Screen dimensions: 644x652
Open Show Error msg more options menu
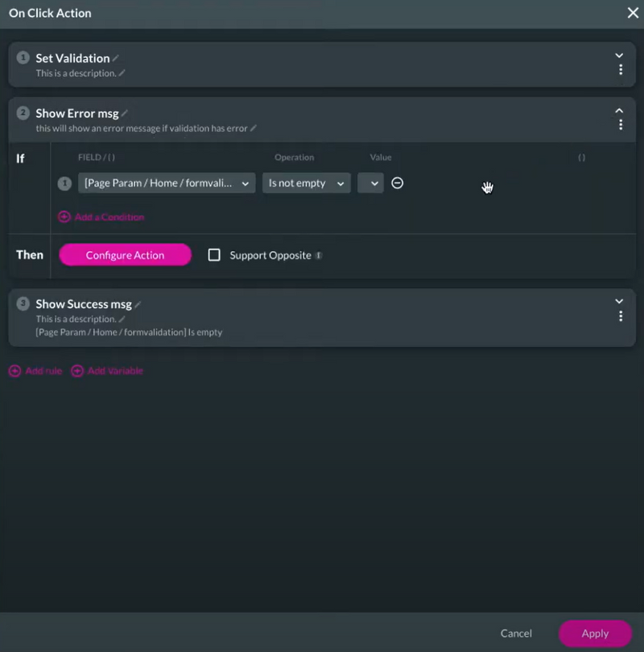[x=621, y=125]
